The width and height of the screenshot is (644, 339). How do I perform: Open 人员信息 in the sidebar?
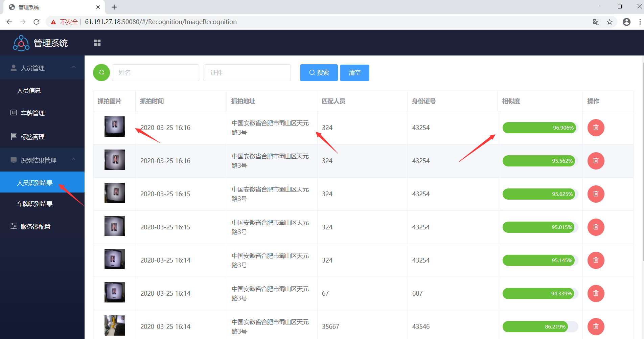point(42,90)
